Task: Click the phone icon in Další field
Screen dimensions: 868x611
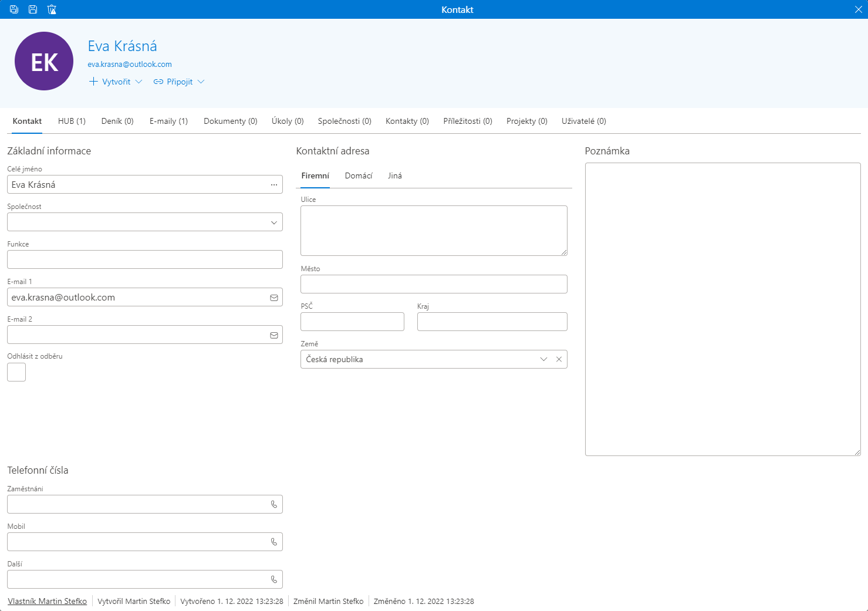Action: click(273, 579)
